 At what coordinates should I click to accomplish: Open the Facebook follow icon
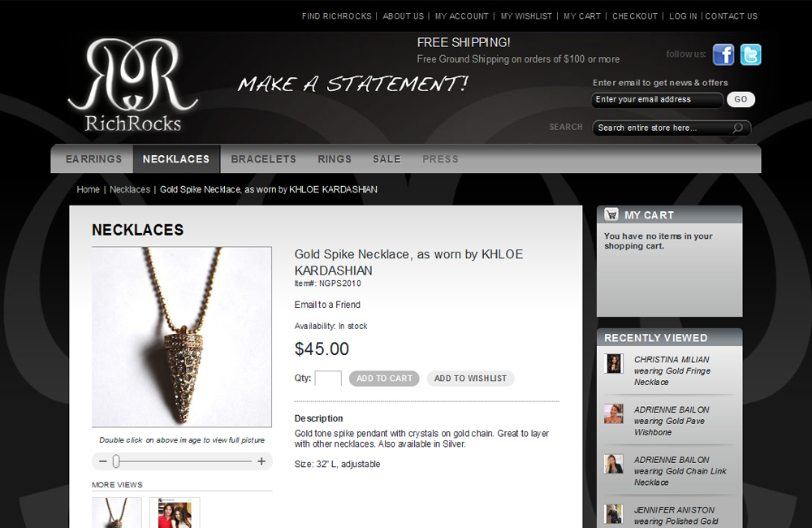pyautogui.click(x=723, y=54)
